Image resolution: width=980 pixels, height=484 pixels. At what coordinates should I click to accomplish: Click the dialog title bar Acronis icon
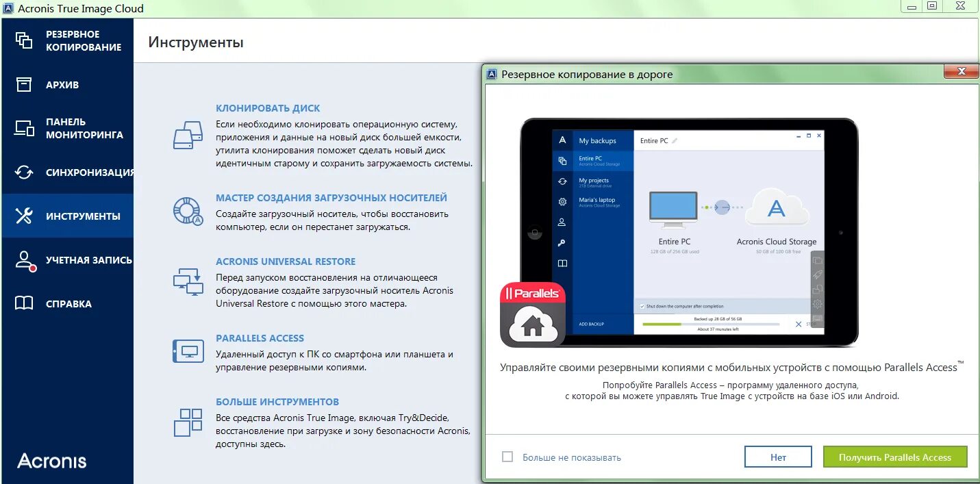click(491, 74)
